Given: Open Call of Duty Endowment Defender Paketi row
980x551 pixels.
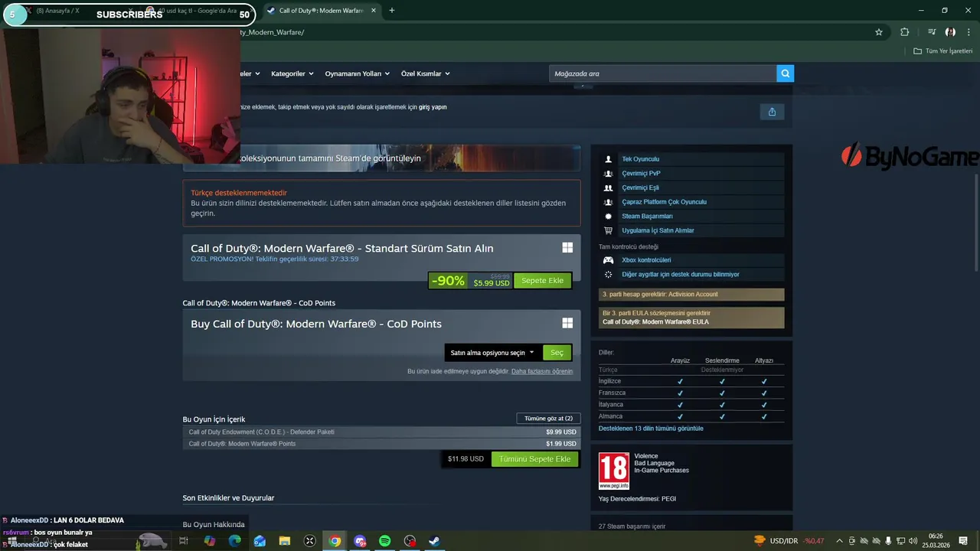Looking at the screenshot, I should coord(381,432).
